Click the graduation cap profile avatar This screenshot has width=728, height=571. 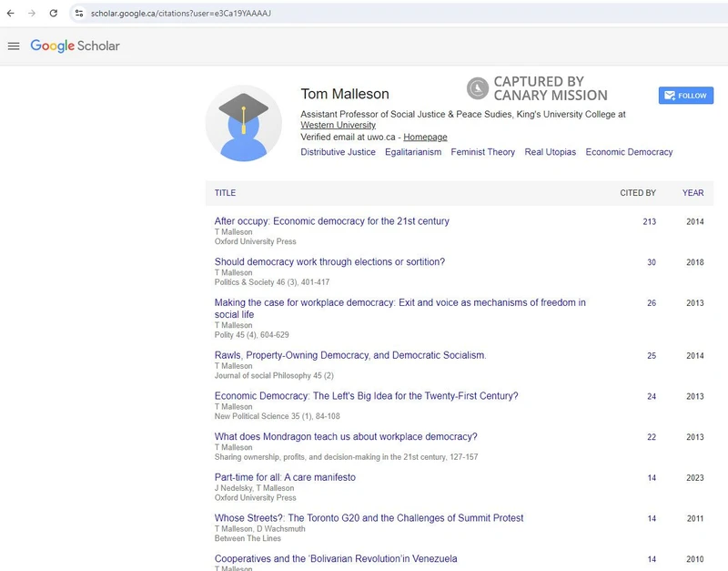tap(243, 123)
